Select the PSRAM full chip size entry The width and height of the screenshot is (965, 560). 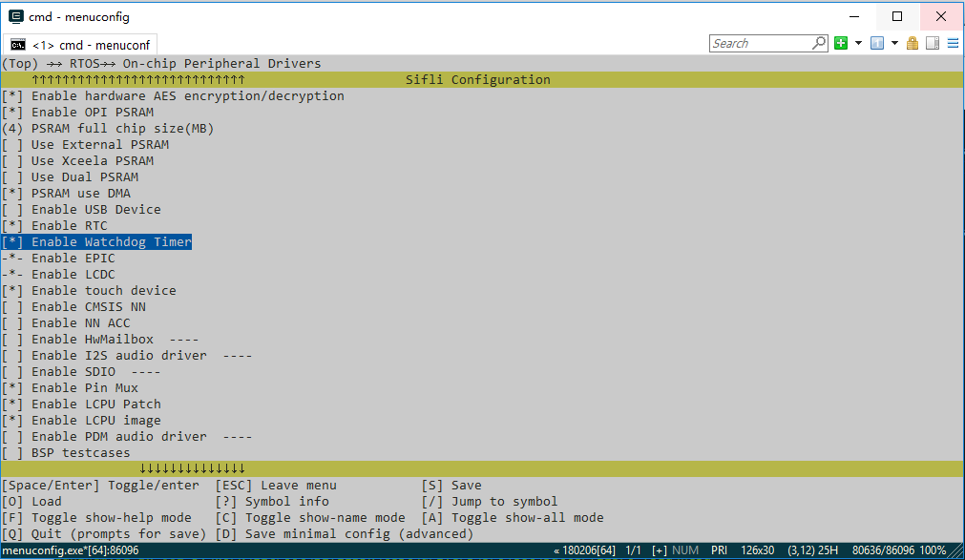(108, 129)
